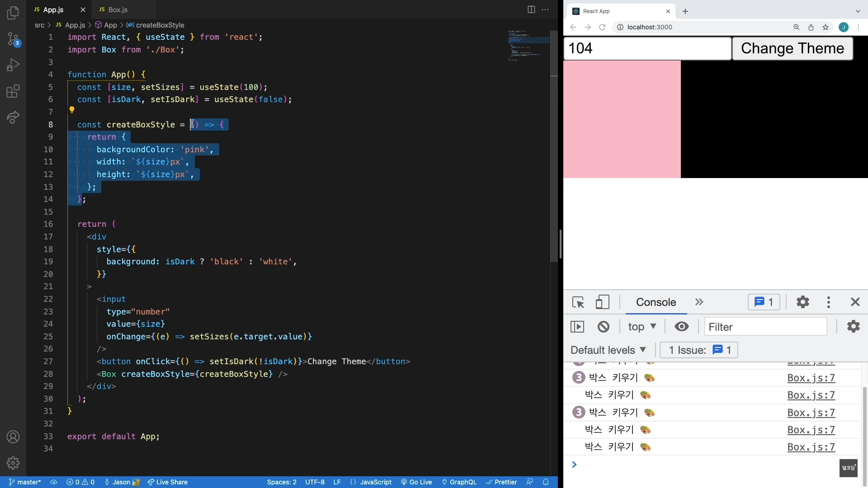Open the Explorer view in activity bar
Image resolution: width=868 pixels, height=488 pixels.
(x=13, y=13)
